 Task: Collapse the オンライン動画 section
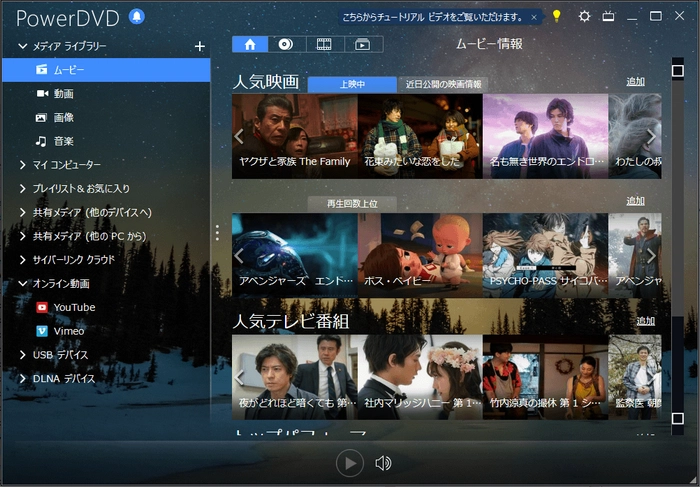[23, 284]
